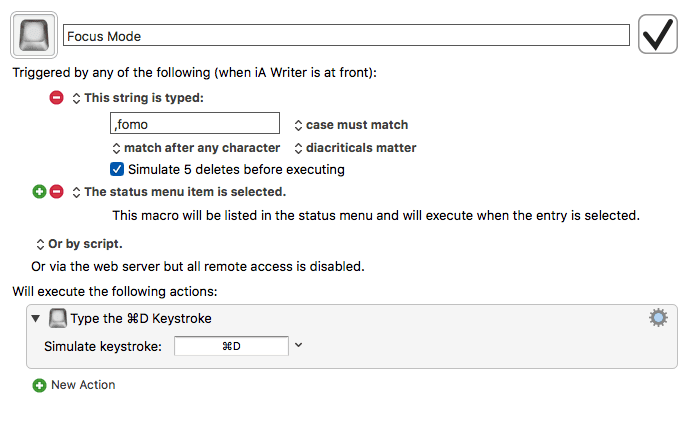Open the 'diacriticals matter' popup
690x429 pixels.
click(355, 148)
